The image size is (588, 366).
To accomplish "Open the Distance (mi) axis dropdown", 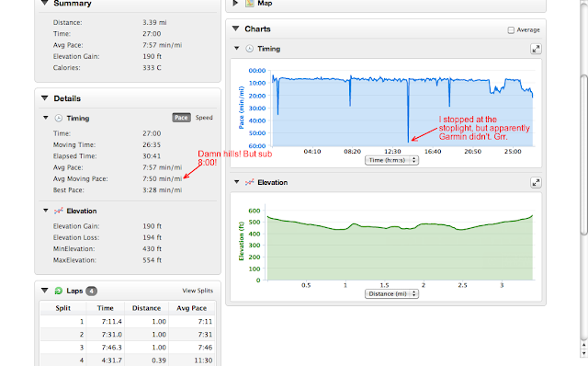I will pos(392,294).
